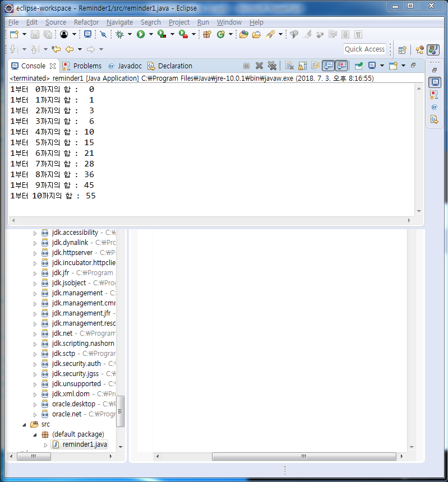Open the Project menu
The image size is (448, 482).
click(179, 22)
